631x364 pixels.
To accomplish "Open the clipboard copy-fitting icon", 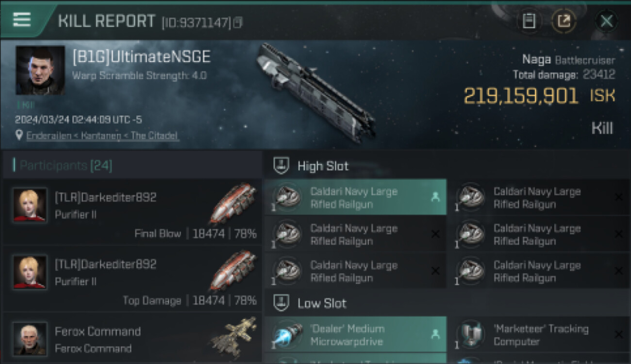I will coord(529,21).
